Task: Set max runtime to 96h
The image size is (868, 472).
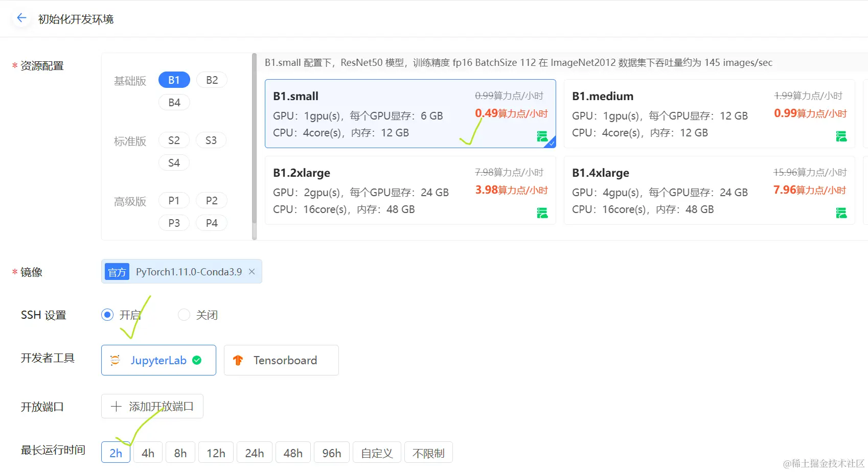Action: click(332, 453)
